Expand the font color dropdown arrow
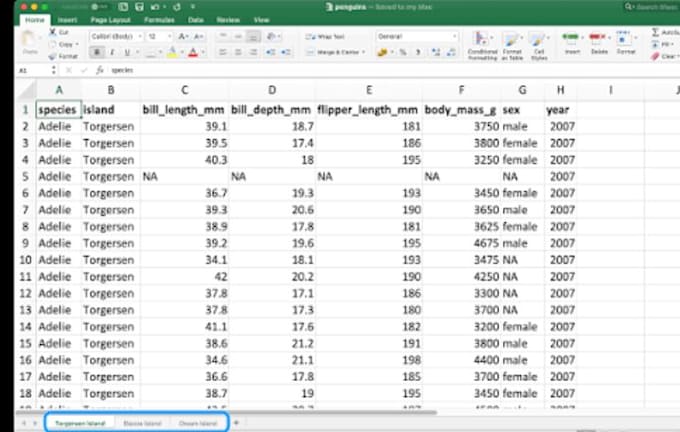Viewport: 680px width, 432px height. pyautogui.click(x=203, y=53)
